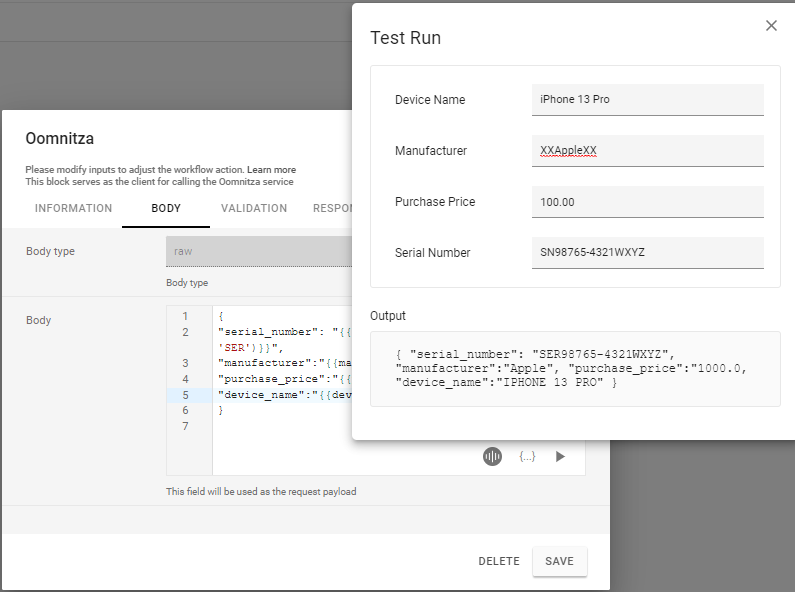
Task: Open the Validation tab
Action: [254, 209]
